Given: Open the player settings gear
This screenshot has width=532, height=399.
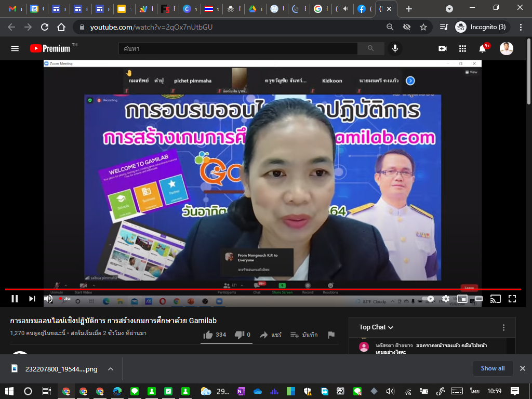Looking at the screenshot, I should click(445, 299).
